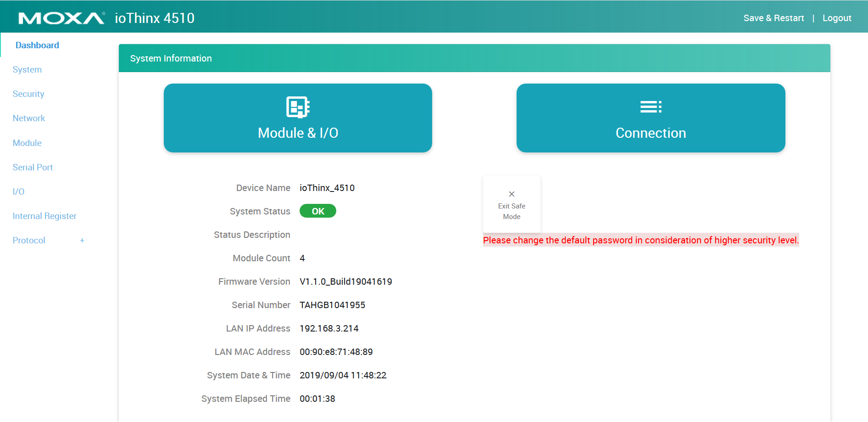Click device name value ioThinx_4510
Image resolution: width=868 pixels, height=422 pixels.
(x=327, y=188)
